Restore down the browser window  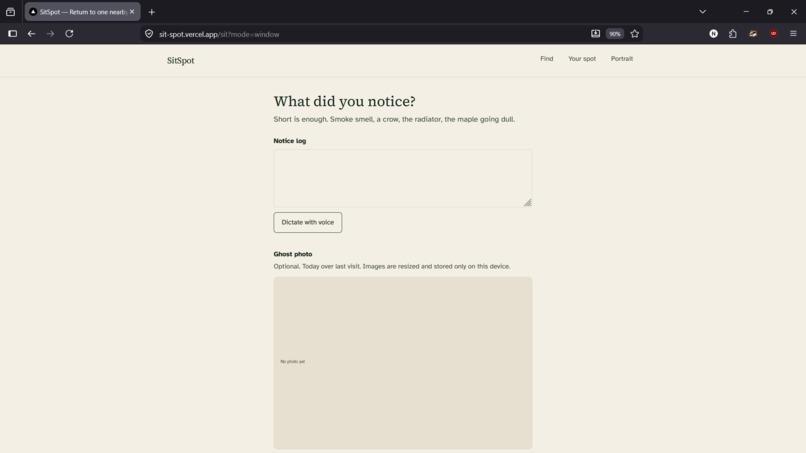click(770, 11)
